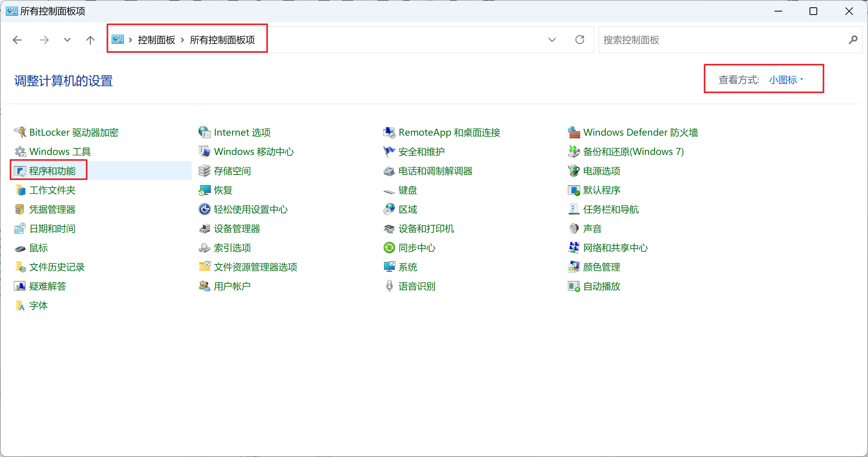
Task: Click the refresh button beside the address bar
Action: click(x=579, y=40)
